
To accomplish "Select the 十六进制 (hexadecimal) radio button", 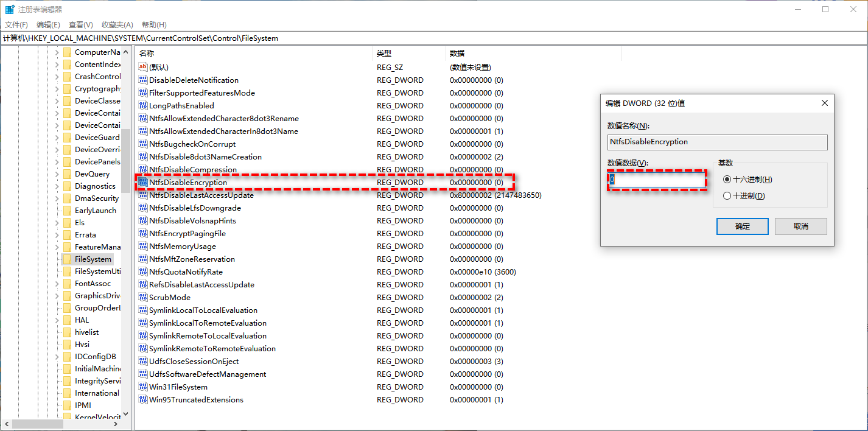I will 727,180.
